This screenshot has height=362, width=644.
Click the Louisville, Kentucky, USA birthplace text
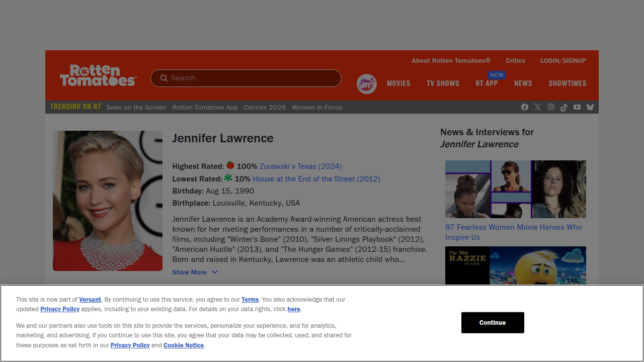pyautogui.click(x=256, y=203)
